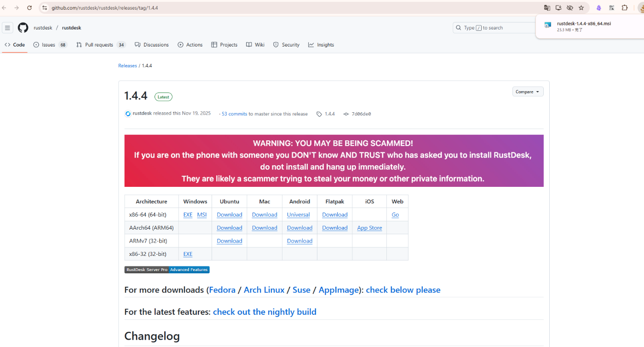Open the Wiki tab
644x347 pixels.
coord(255,45)
